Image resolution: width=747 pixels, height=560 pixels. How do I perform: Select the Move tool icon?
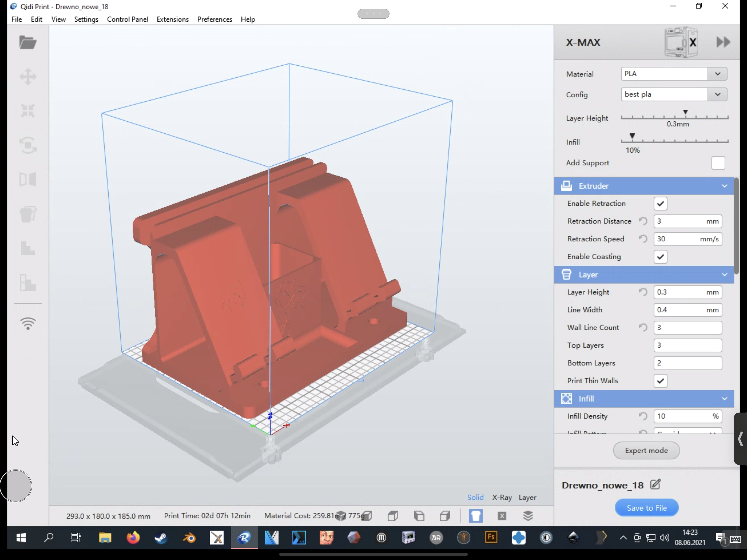coord(28,77)
